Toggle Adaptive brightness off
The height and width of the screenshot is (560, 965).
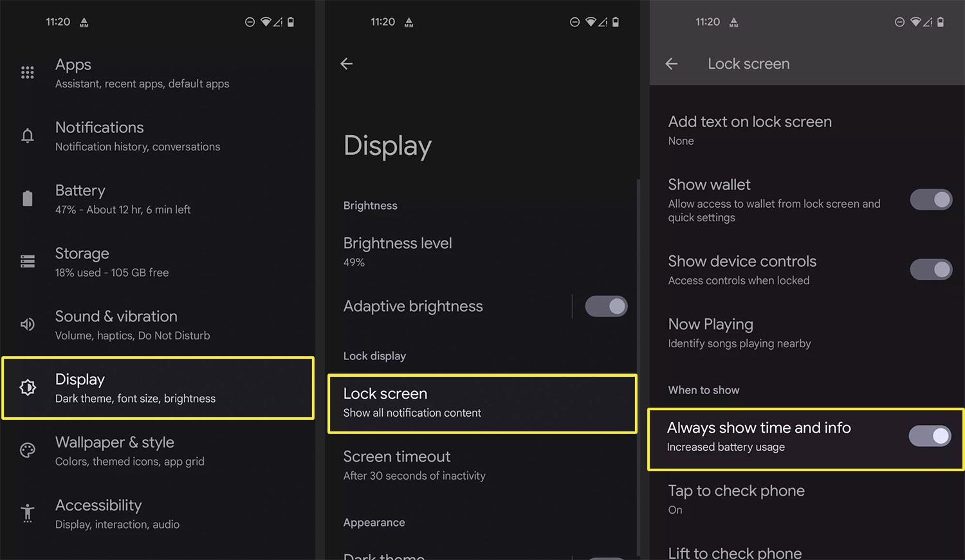coord(605,306)
